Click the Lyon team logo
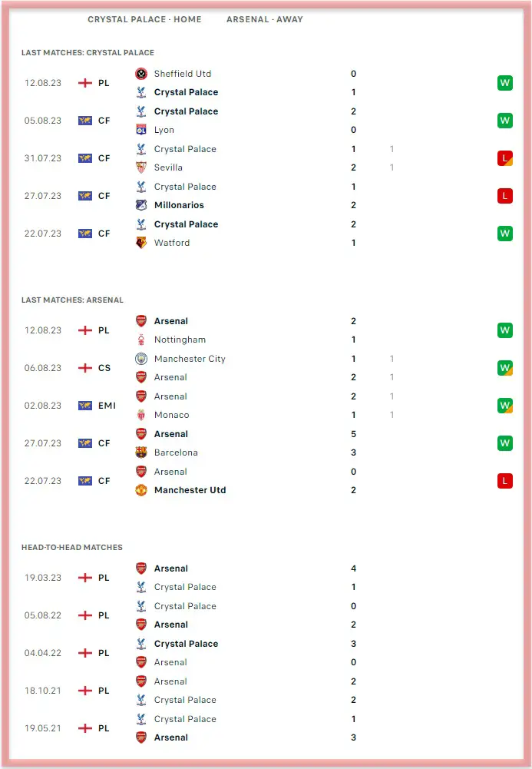This screenshot has width=532, height=769. [x=141, y=130]
